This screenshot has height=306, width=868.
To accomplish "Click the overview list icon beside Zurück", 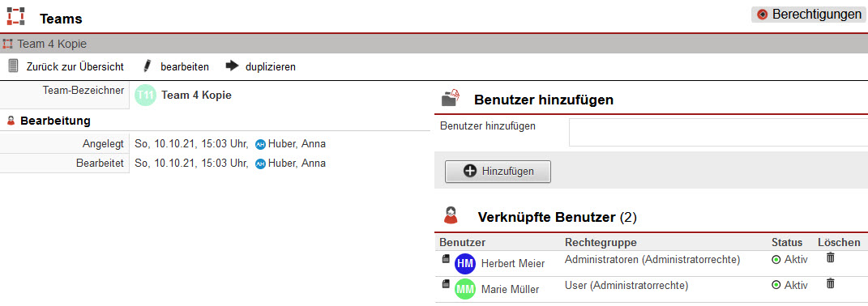I will point(14,66).
